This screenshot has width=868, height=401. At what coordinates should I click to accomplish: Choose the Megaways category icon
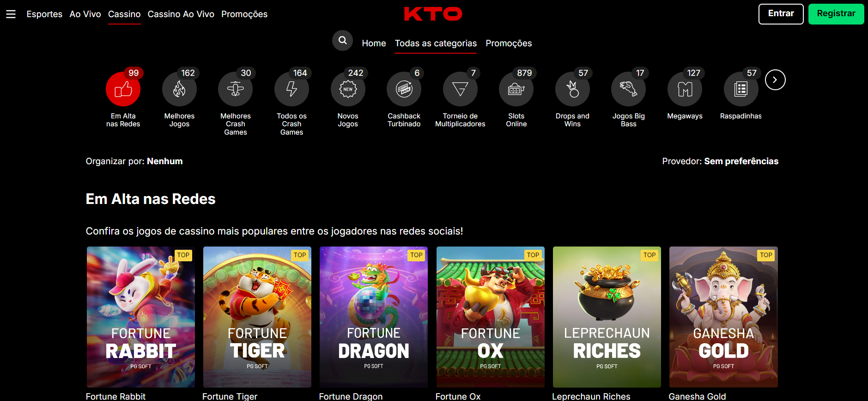point(685,89)
